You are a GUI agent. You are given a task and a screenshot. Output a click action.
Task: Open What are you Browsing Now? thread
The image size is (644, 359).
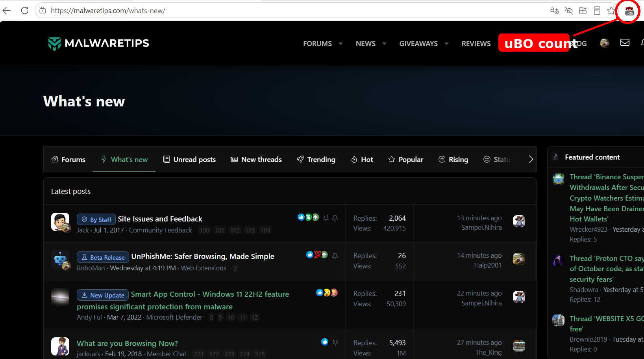[127, 343]
